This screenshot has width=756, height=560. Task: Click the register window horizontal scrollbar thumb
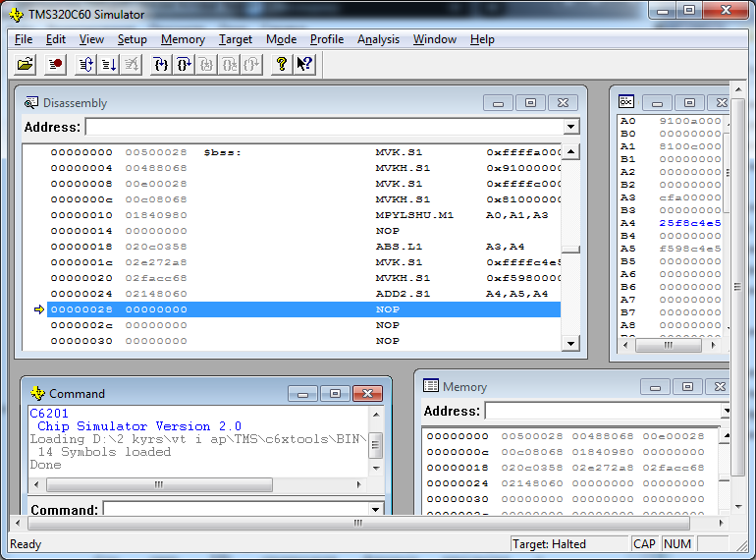click(669, 345)
